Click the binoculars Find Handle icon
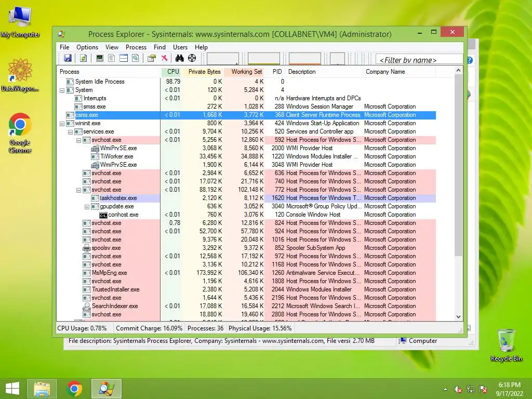 179,58
